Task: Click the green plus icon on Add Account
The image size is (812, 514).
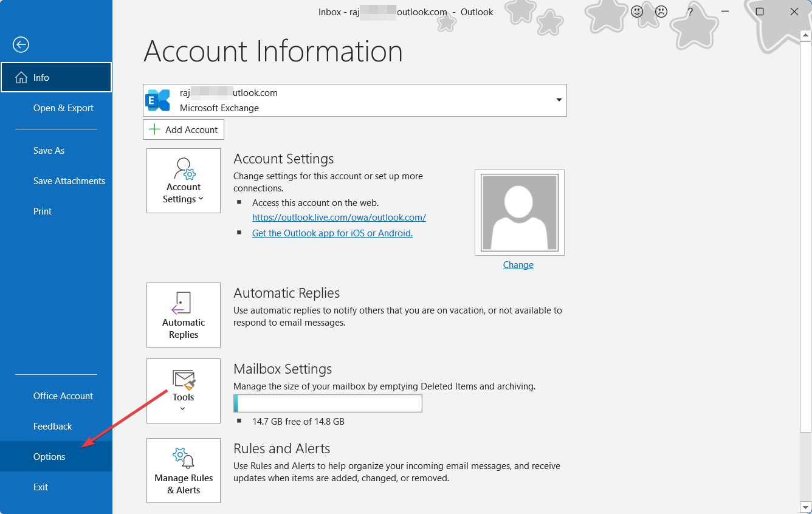Action: [155, 129]
